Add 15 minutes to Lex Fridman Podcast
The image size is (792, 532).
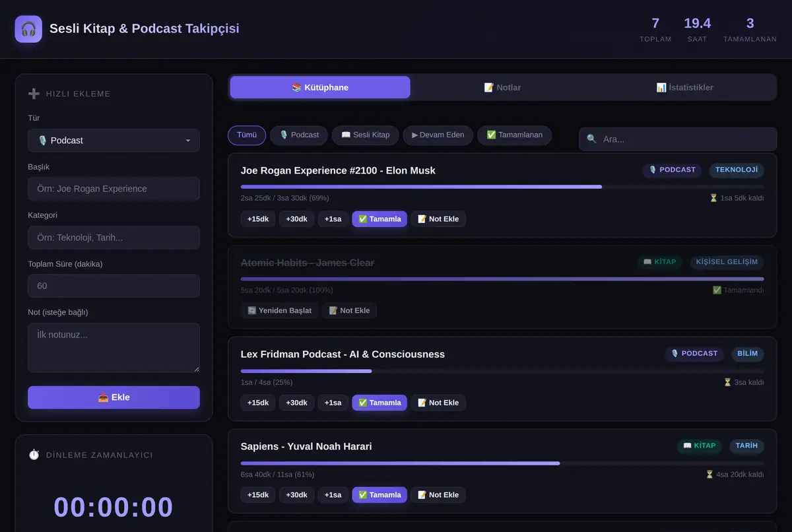[x=258, y=403]
